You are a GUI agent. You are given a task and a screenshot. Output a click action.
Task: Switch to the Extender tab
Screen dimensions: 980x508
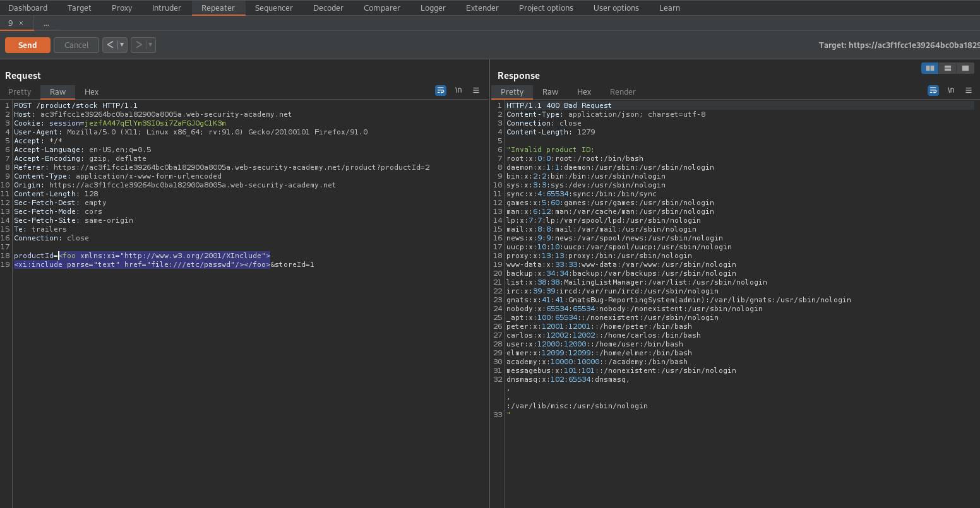482,8
